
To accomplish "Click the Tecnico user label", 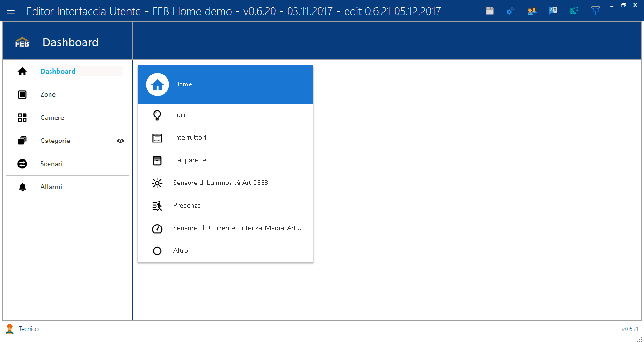I will coord(29,329).
